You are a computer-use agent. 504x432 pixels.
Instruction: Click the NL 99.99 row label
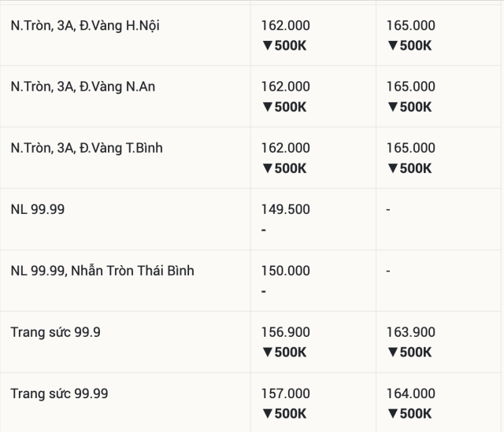click(38, 209)
